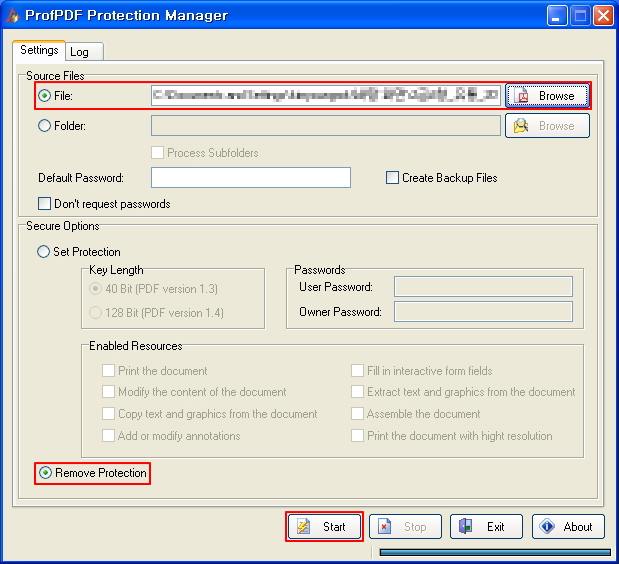
Task: Click the Stop button
Action: click(405, 527)
